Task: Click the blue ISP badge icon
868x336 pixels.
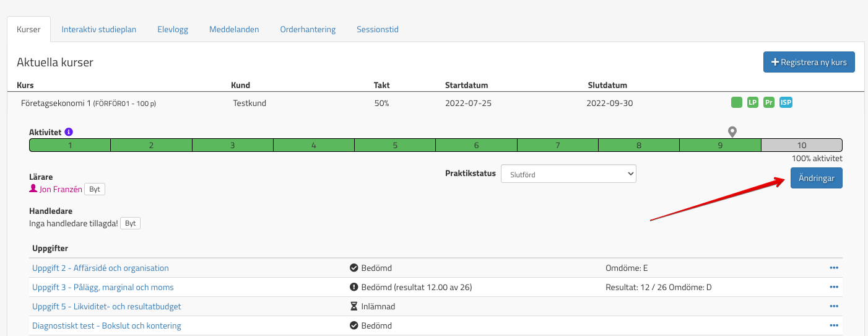Action: pos(786,102)
